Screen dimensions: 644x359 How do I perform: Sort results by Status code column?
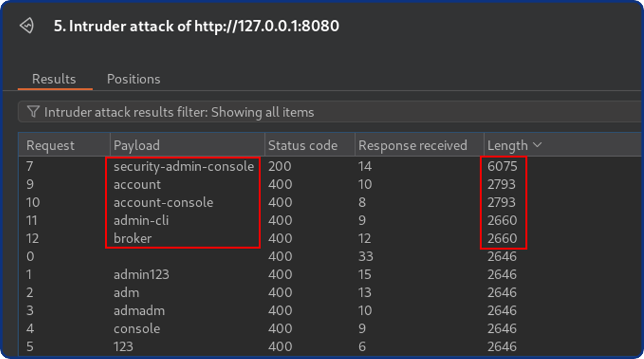point(302,145)
